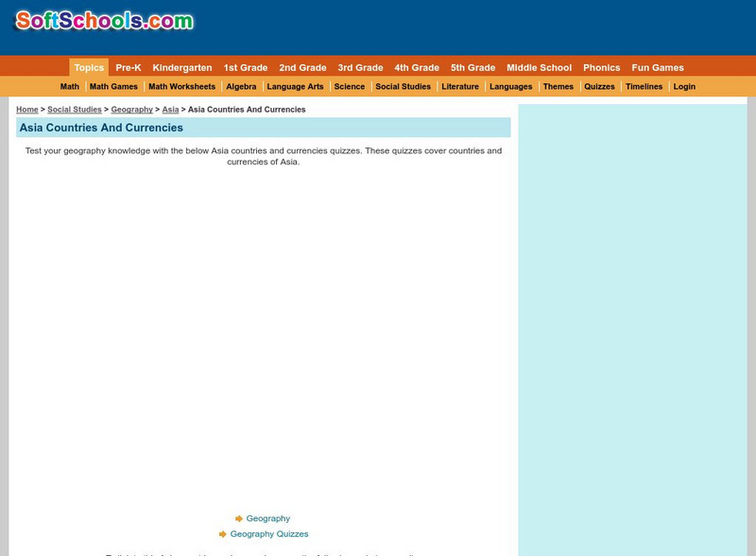Viewport: 756px width, 556px height.
Task: Go to the 2nd Grade section
Action: click(302, 67)
